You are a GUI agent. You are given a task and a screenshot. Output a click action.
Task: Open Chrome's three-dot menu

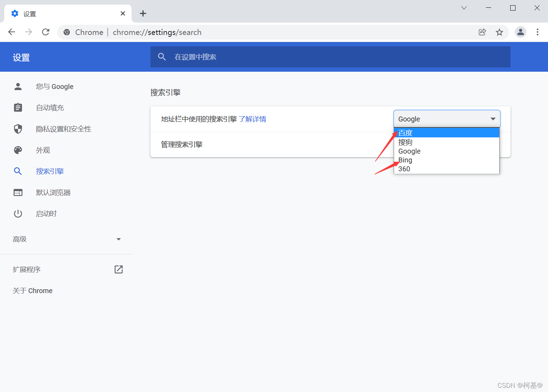[537, 32]
